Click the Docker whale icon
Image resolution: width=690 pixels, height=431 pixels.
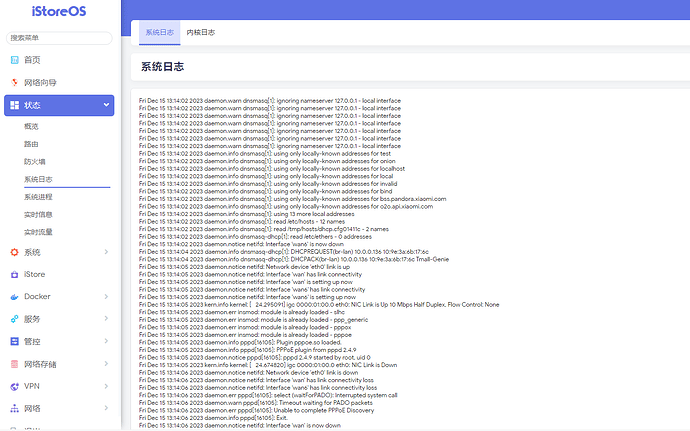[13, 297]
